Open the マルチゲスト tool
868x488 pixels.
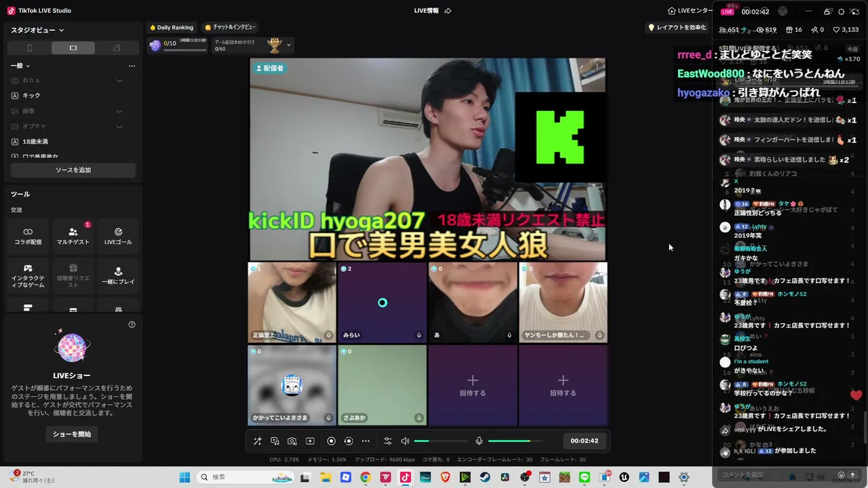[73, 236]
